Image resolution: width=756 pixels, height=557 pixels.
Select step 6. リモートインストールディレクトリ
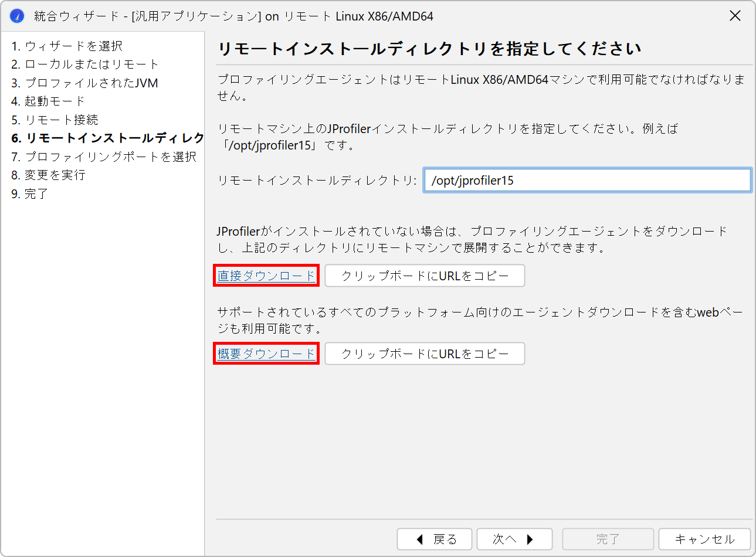(x=107, y=138)
